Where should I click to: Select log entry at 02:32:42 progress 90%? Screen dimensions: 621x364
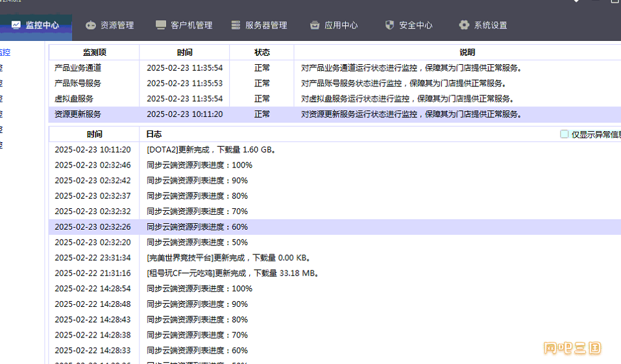(x=335, y=180)
